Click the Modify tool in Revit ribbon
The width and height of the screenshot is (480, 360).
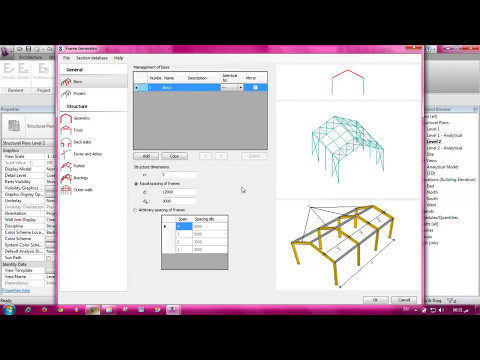9,71
